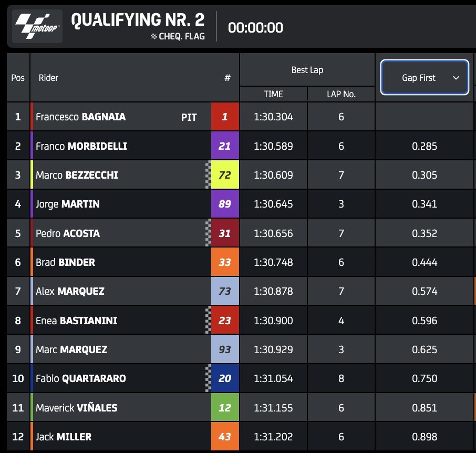Click Bagnaia's red number 1 badge

click(x=225, y=117)
